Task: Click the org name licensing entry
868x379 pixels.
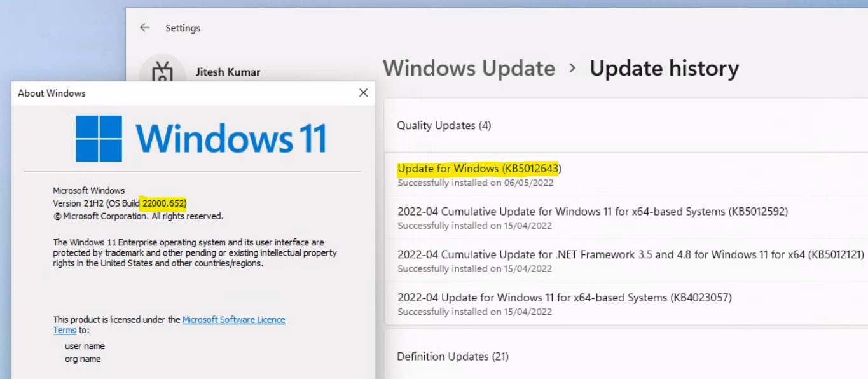Action: [81, 359]
